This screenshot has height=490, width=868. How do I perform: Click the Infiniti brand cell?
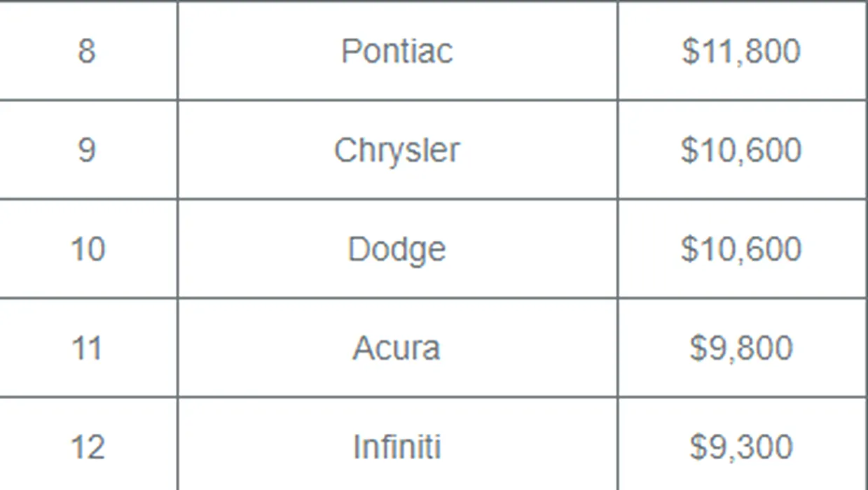pos(397,444)
